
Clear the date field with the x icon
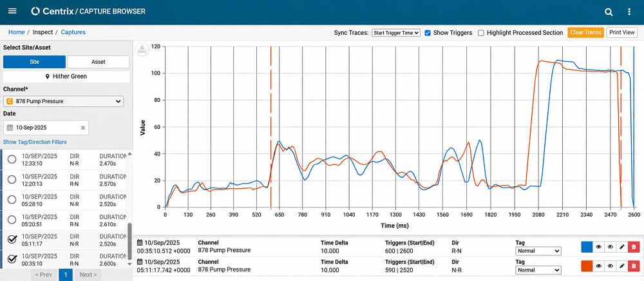(82, 128)
